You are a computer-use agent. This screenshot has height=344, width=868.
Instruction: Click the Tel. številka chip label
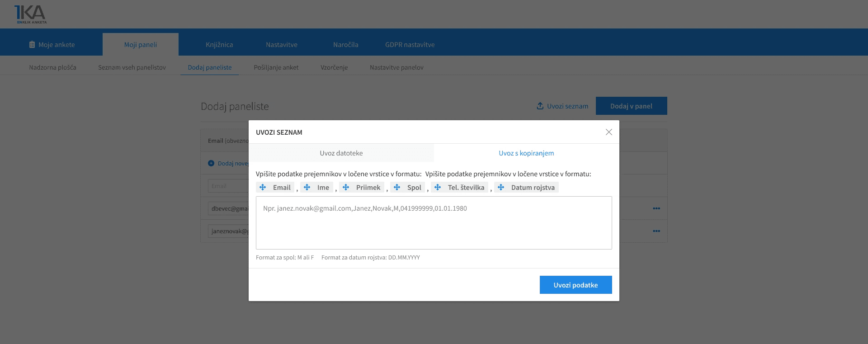[466, 187]
